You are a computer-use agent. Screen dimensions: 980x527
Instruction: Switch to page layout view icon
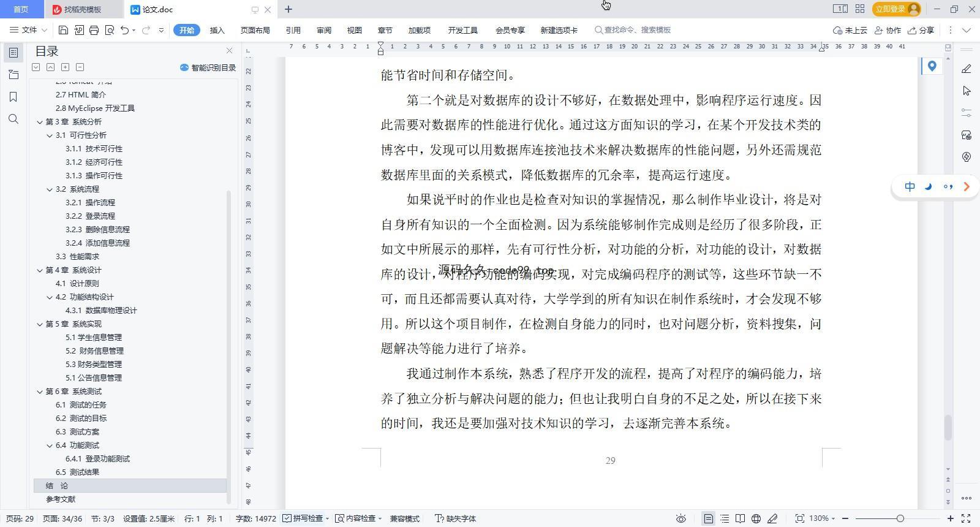click(x=708, y=518)
